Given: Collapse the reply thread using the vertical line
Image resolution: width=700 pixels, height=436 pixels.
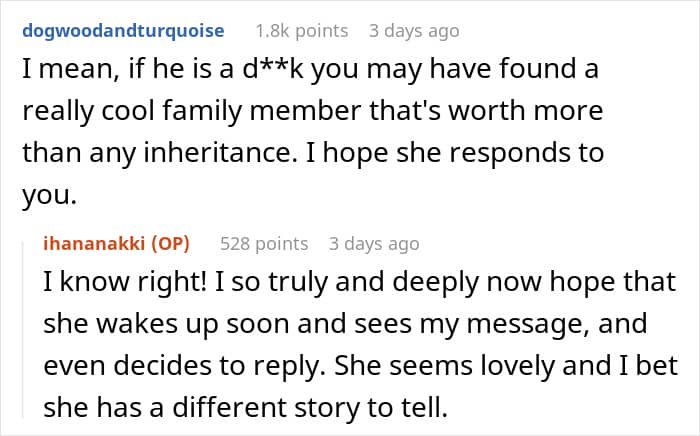Looking at the screenshot, I should [x=24, y=329].
